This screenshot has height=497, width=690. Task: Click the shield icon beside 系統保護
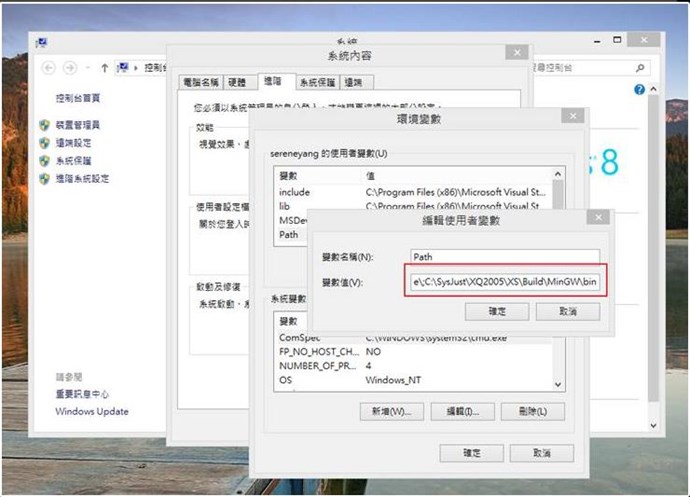point(44,161)
